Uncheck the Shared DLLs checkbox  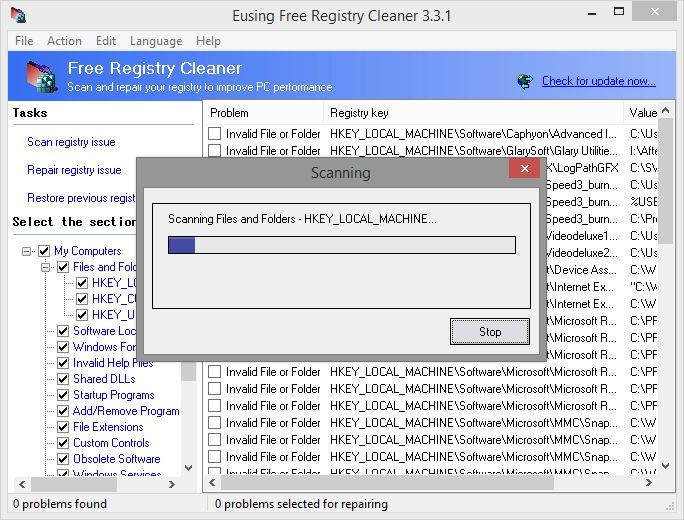pyautogui.click(x=63, y=379)
